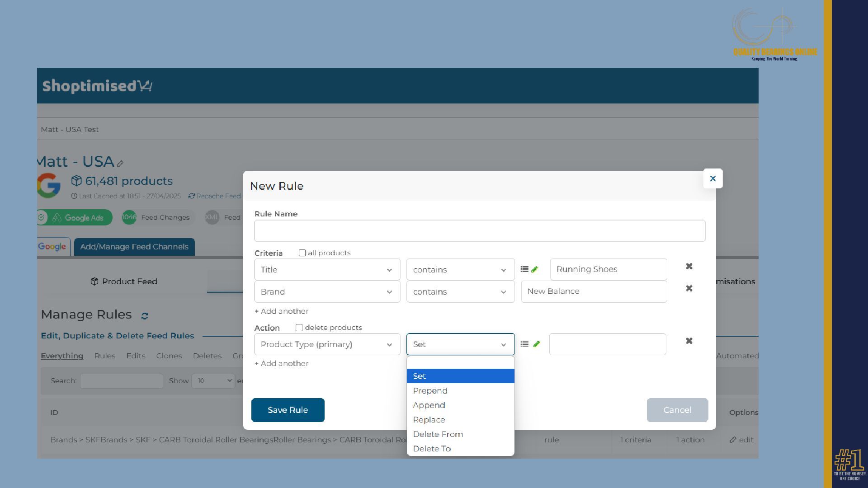The image size is (868, 488).
Task: Enable the delete products checkbox
Action: [299, 328]
